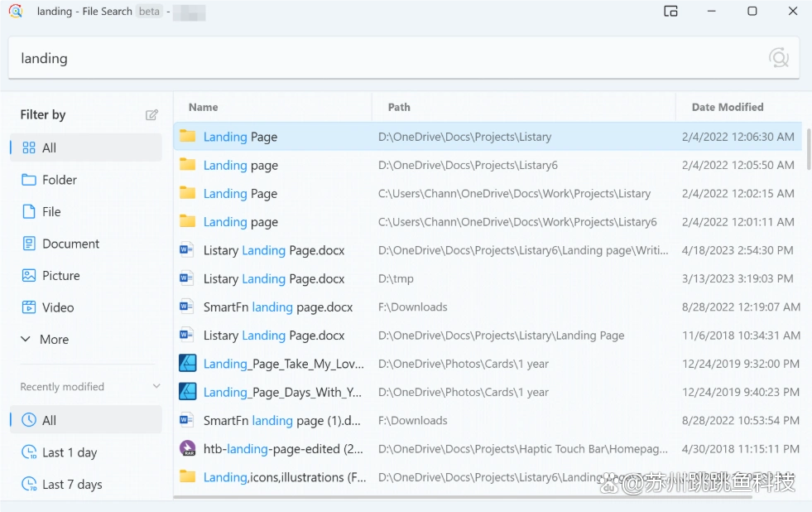Click Word icon of Listary Landing Page.docx from 11/6/2018

(186, 336)
